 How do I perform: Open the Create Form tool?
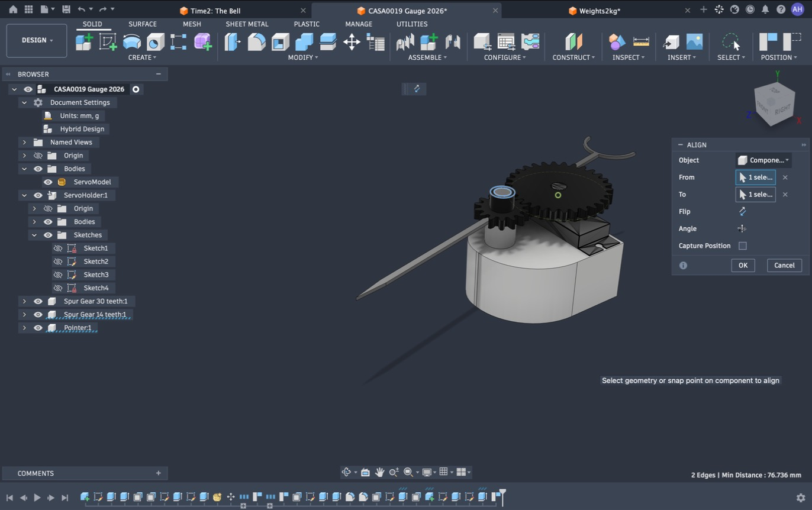coord(202,42)
